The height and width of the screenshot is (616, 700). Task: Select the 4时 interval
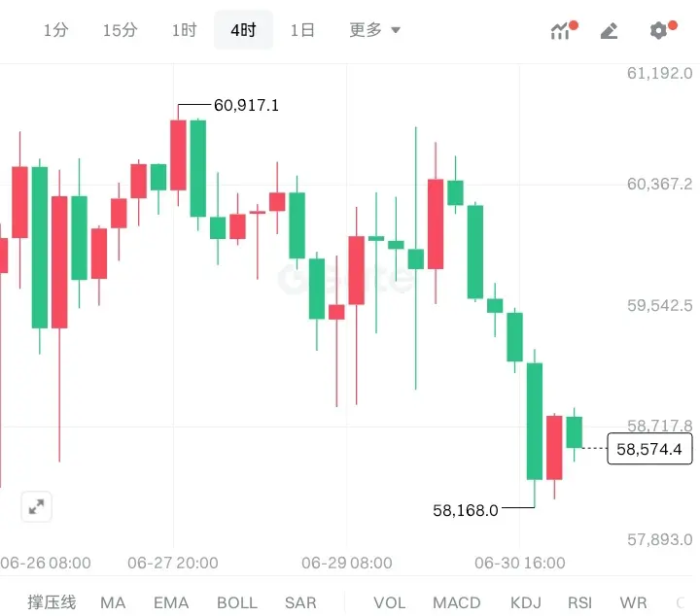243,30
